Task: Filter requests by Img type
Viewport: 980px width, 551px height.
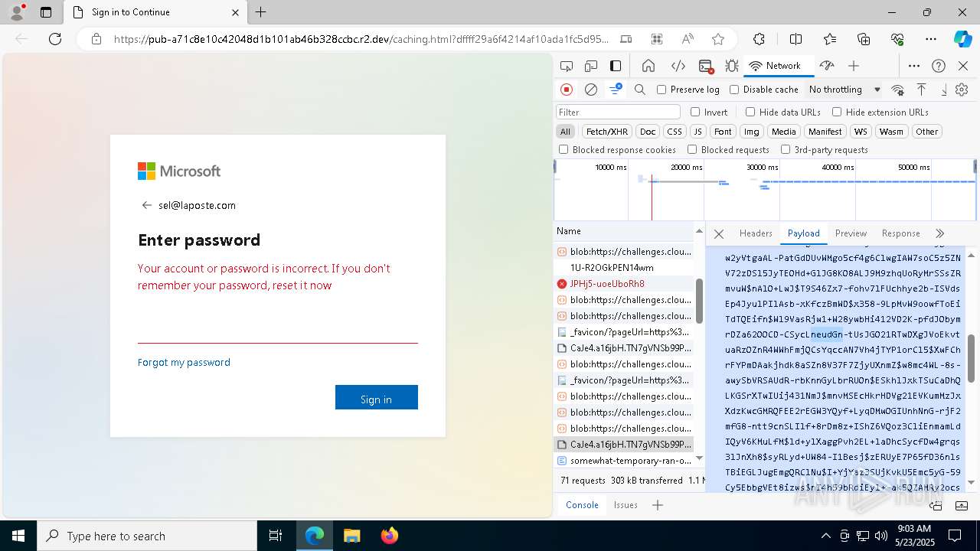Action: click(752, 132)
